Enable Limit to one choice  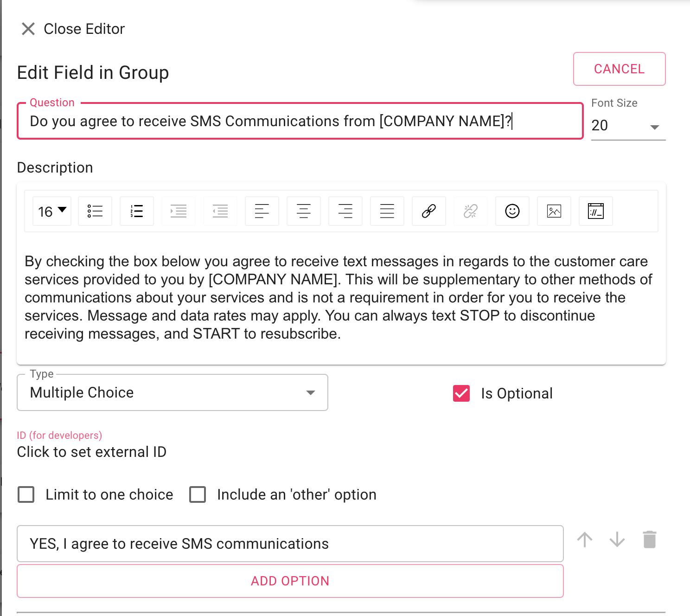click(26, 494)
